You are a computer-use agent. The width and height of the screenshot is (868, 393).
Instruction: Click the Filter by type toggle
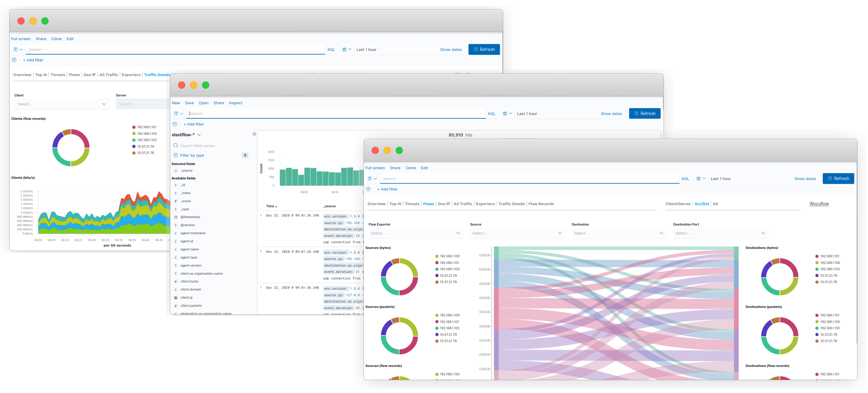coord(192,155)
